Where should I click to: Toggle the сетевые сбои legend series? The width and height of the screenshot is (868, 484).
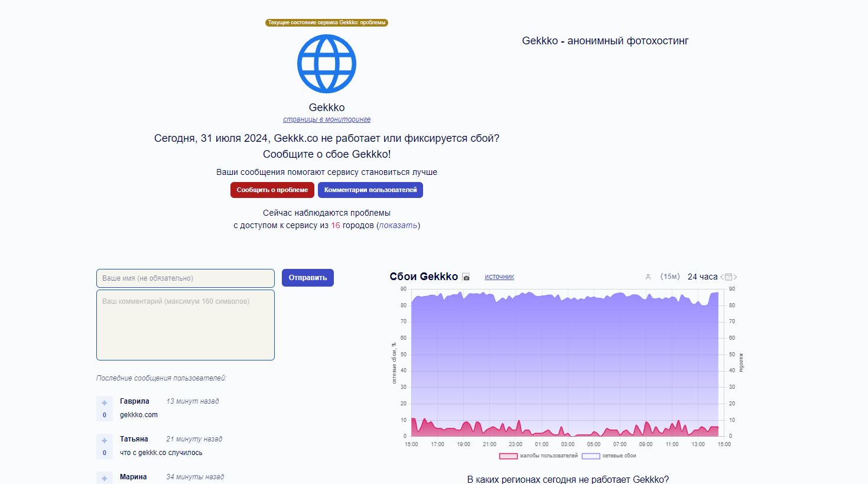pyautogui.click(x=609, y=456)
